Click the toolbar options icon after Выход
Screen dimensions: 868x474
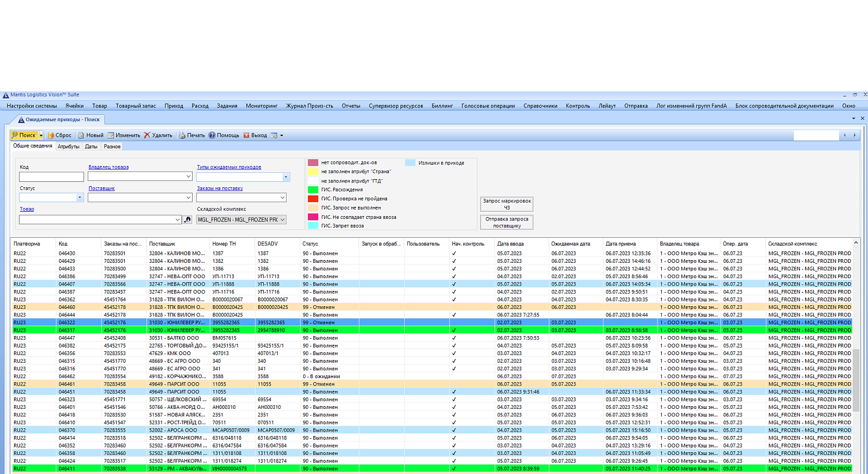click(275, 135)
